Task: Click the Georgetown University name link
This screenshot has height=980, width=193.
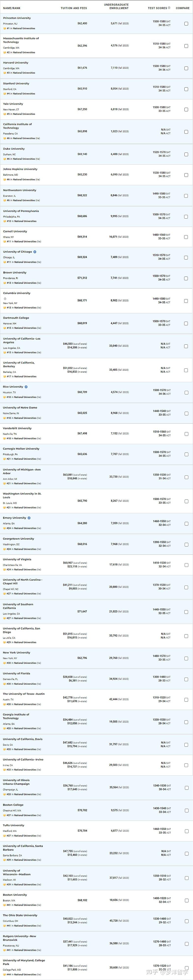Action: coord(18,539)
